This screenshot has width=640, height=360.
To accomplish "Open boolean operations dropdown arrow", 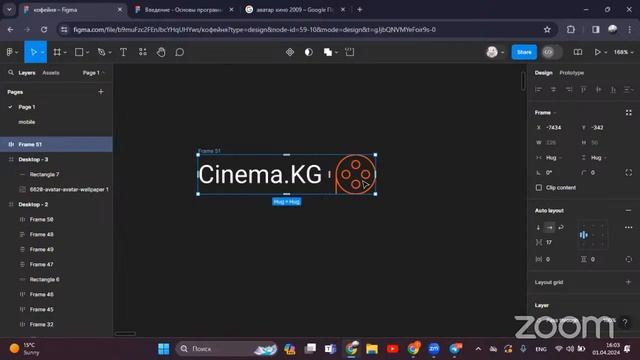I will point(336,53).
